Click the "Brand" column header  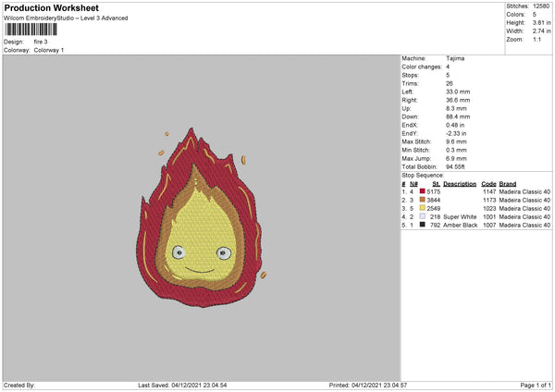point(508,184)
